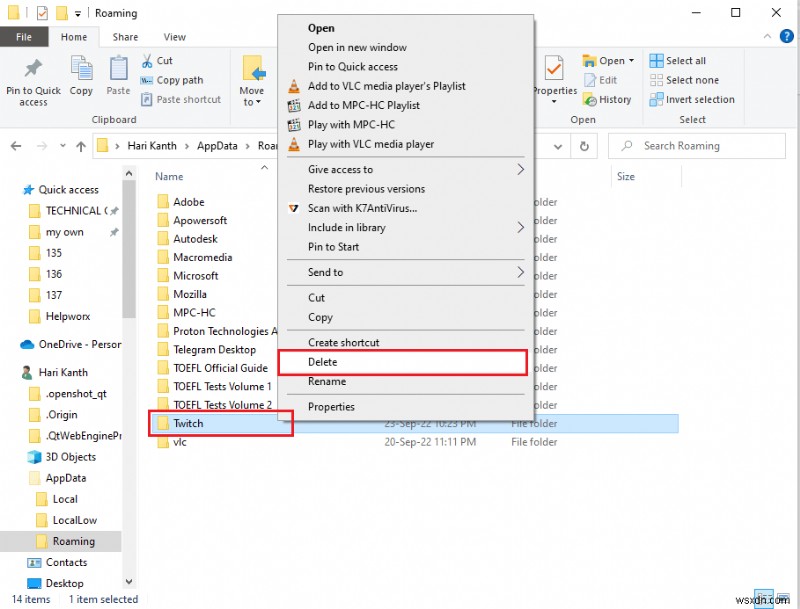
Task: Select Delete in the context menu
Action: 323,362
